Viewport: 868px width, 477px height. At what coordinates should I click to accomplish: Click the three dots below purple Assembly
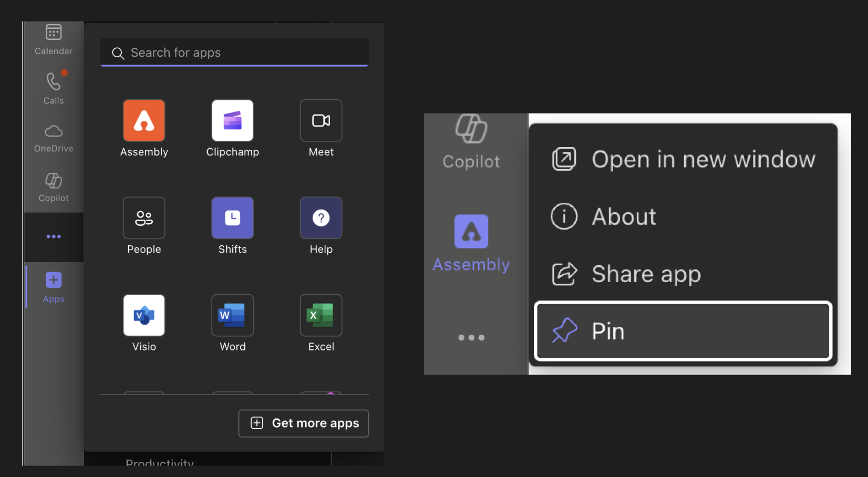[x=471, y=338]
